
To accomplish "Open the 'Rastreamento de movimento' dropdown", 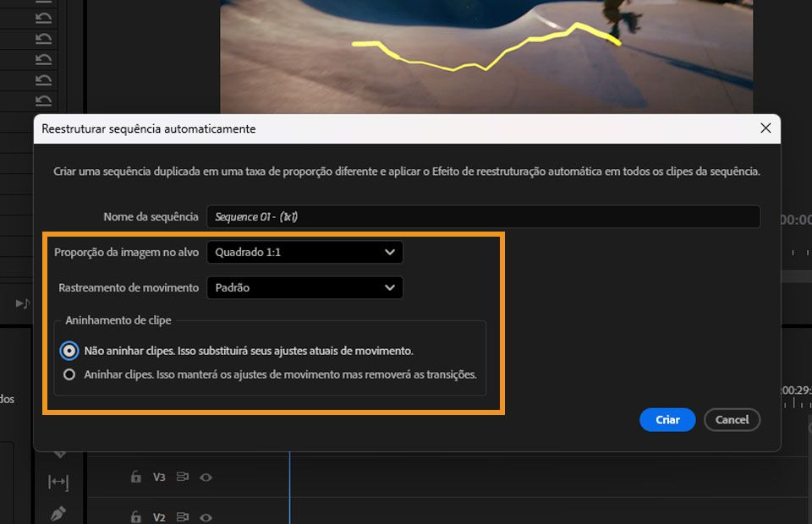I will 304,287.
